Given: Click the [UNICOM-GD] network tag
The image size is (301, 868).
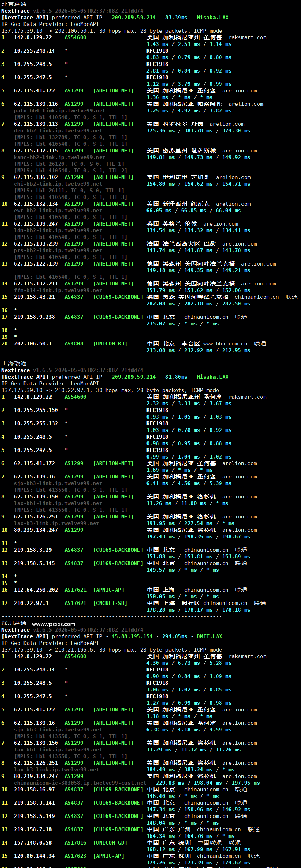Looking at the screenshot, I should coord(110,843).
